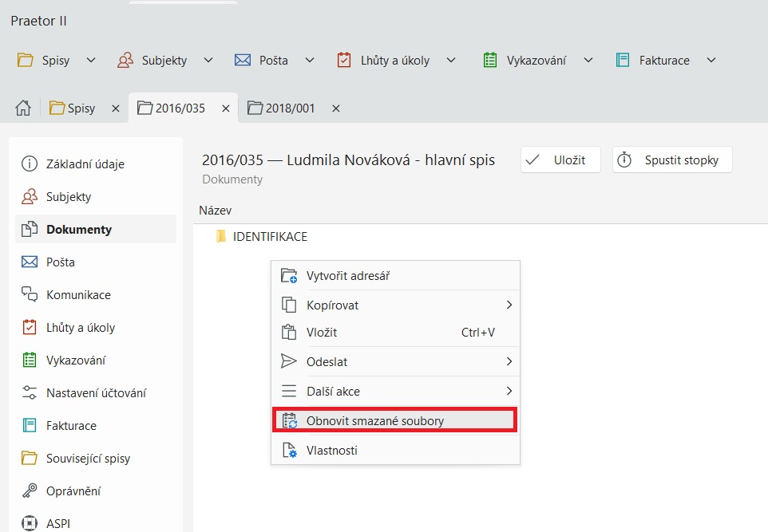Open Nastavení účtování in the sidebar

96,393
